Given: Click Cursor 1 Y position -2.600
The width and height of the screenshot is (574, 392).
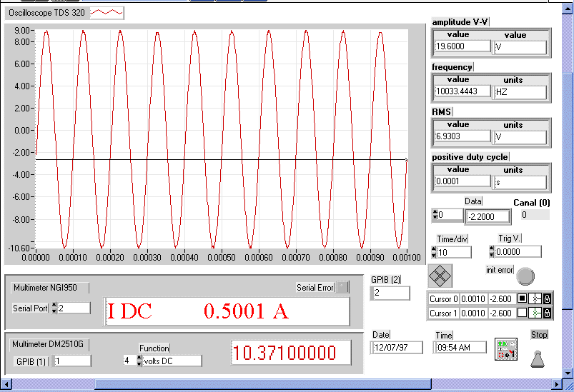Looking at the screenshot, I should pyautogui.click(x=501, y=313).
